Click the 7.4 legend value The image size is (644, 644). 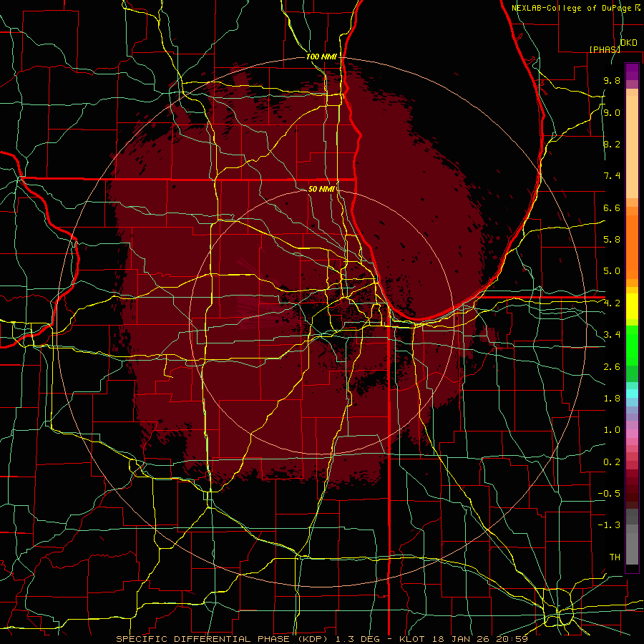[x=612, y=176]
